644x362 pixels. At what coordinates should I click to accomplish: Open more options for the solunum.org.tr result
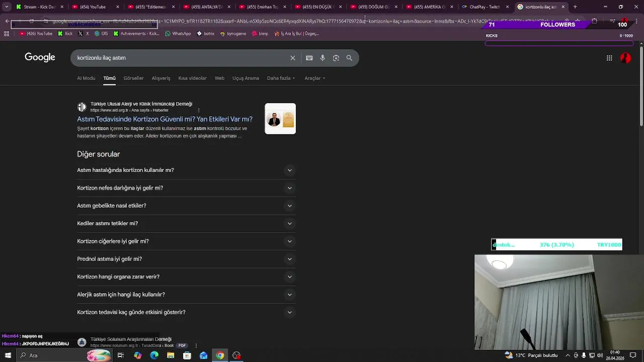[x=195, y=345]
